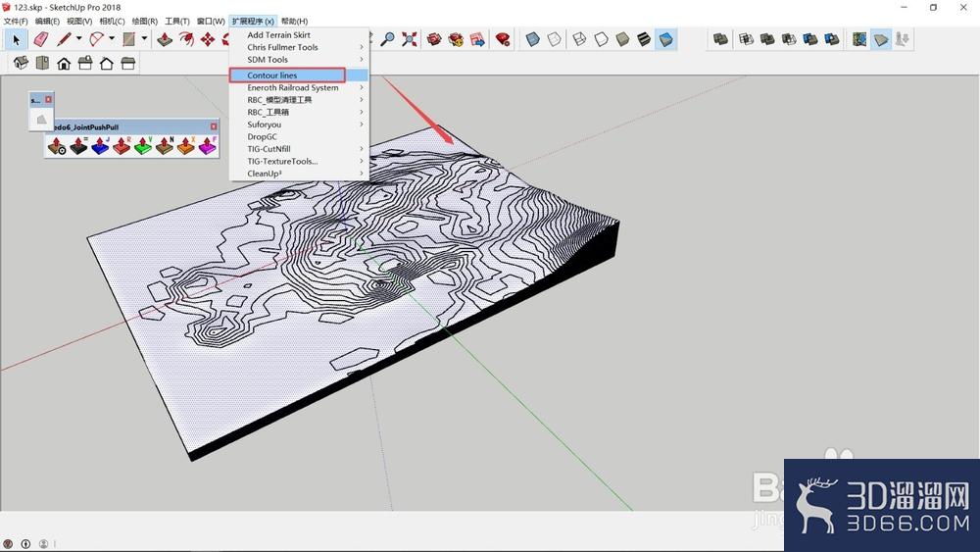Select the Rectangle shape tool

click(128, 39)
